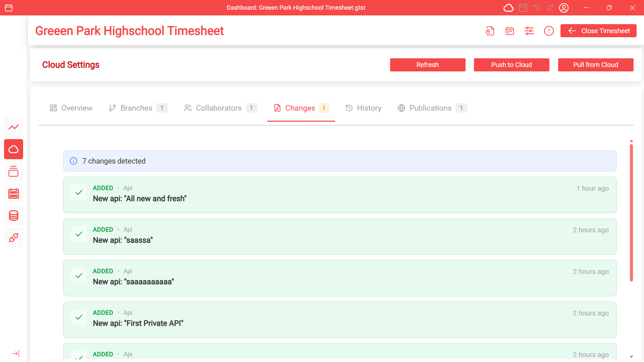Screen dimensions: 644x362
Task: Open the analytics trend line sidebar icon
Action: (x=14, y=127)
